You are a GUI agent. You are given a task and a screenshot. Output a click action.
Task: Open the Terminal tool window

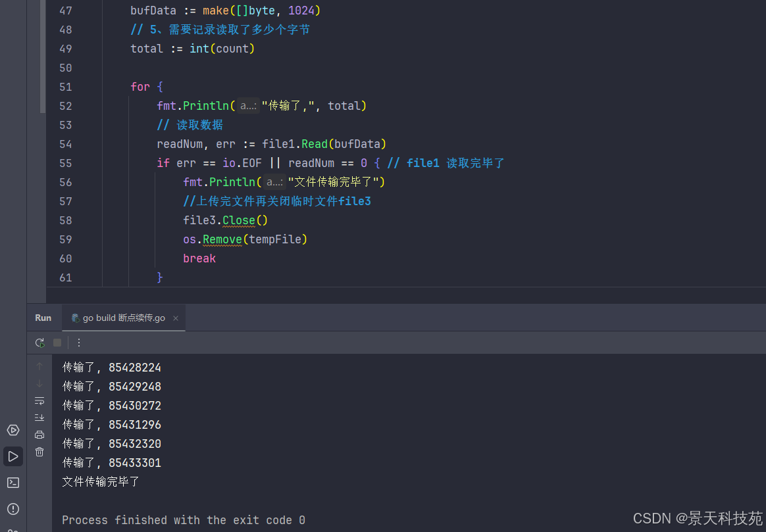click(13, 483)
